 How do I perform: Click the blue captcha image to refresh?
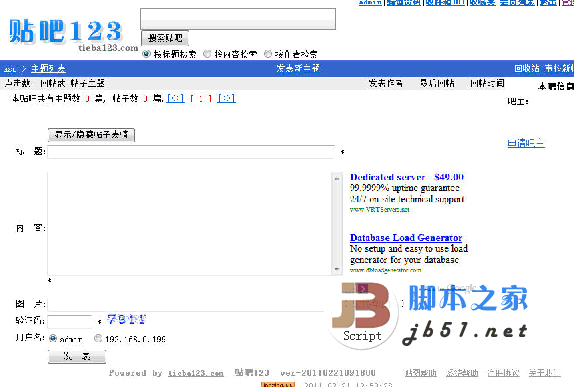tap(126, 319)
